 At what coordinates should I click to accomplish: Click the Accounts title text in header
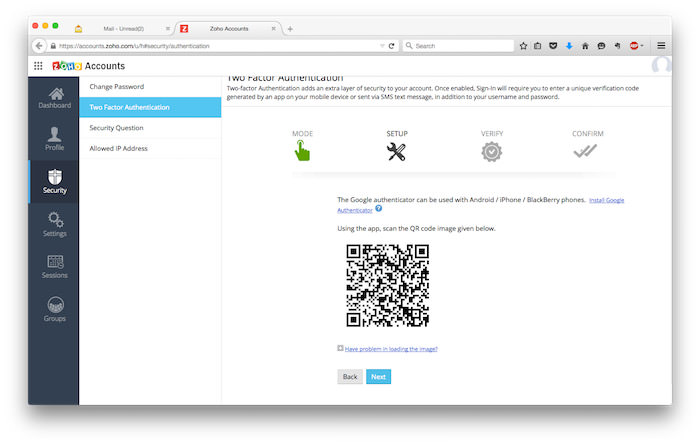point(105,66)
